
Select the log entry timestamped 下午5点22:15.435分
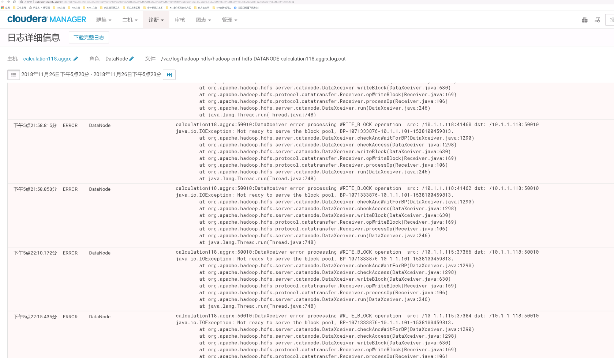click(35, 317)
